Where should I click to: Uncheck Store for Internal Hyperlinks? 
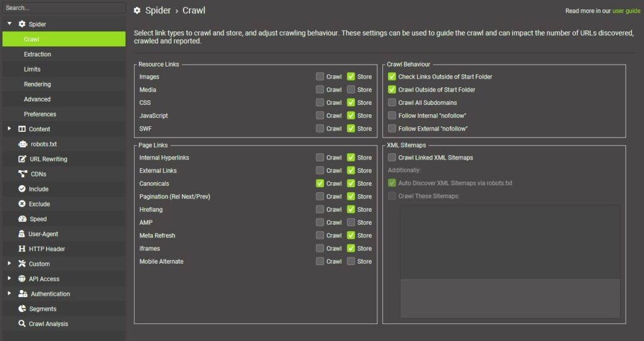coord(351,158)
